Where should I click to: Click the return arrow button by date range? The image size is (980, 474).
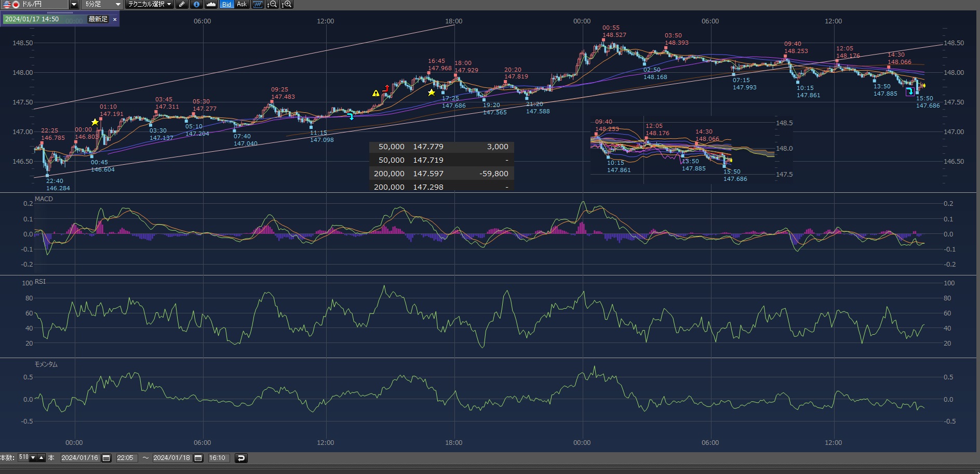[241, 458]
